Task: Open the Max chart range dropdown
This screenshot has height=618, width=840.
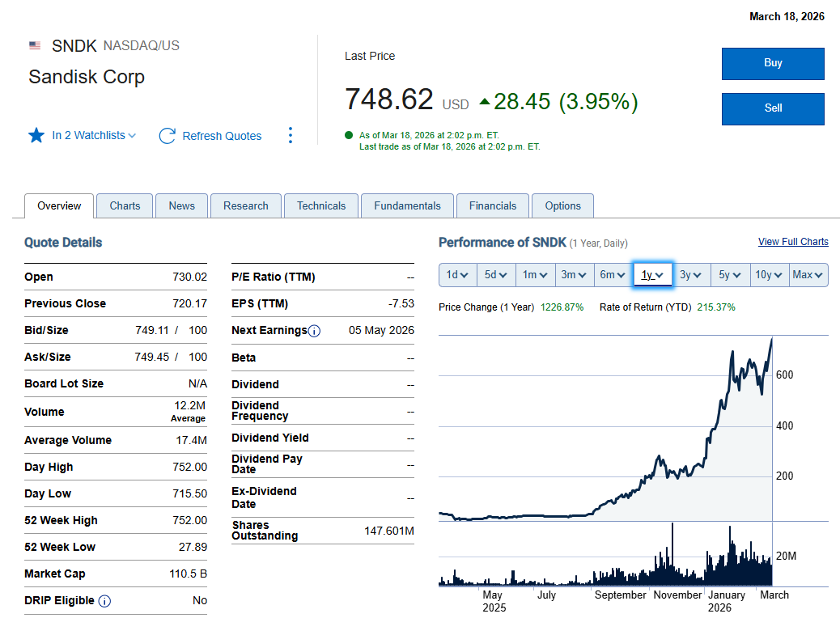Action: (x=808, y=275)
